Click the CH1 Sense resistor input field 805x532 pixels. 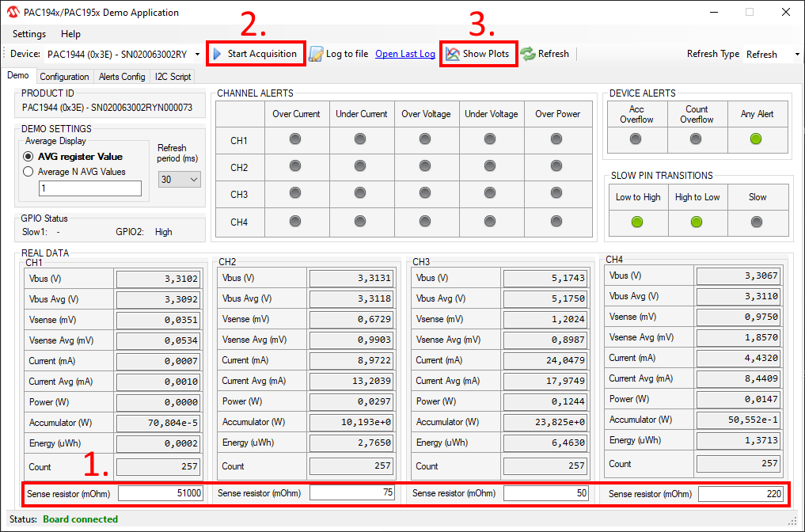161,493
